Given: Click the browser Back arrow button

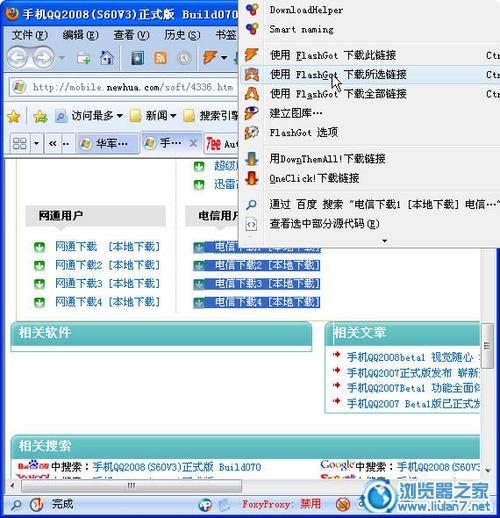Looking at the screenshot, I should (x=18, y=57).
